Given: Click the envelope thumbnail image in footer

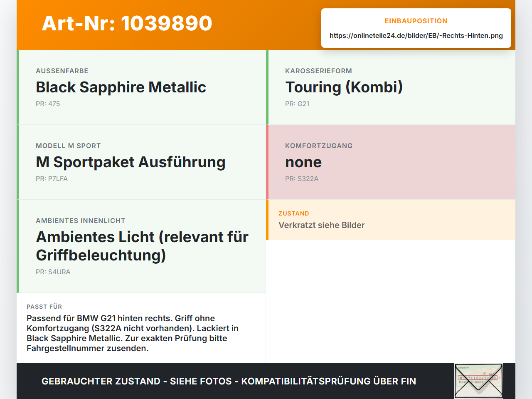Looking at the screenshot, I should coord(478,381).
